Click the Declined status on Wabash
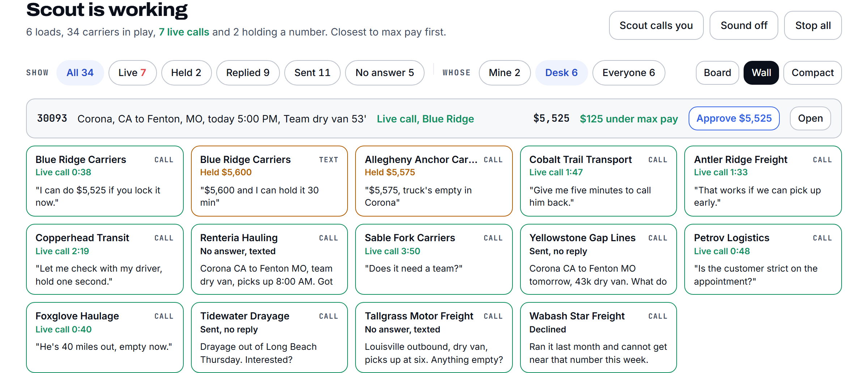The height and width of the screenshot is (373, 868). (x=548, y=329)
